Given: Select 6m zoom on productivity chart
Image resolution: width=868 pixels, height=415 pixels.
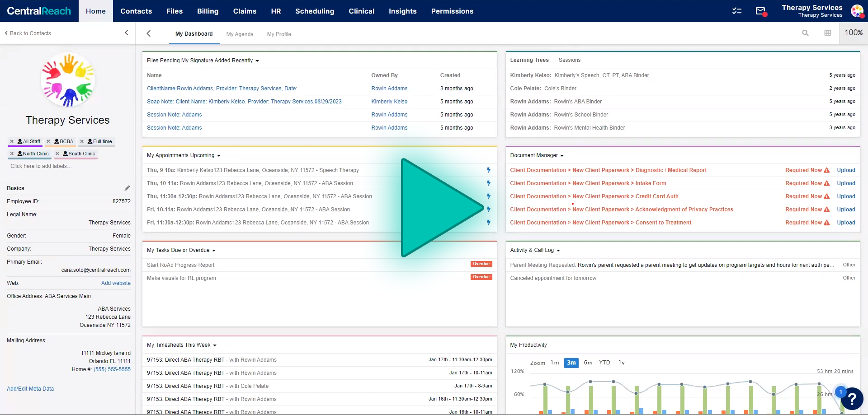Looking at the screenshot, I should click(588, 363).
